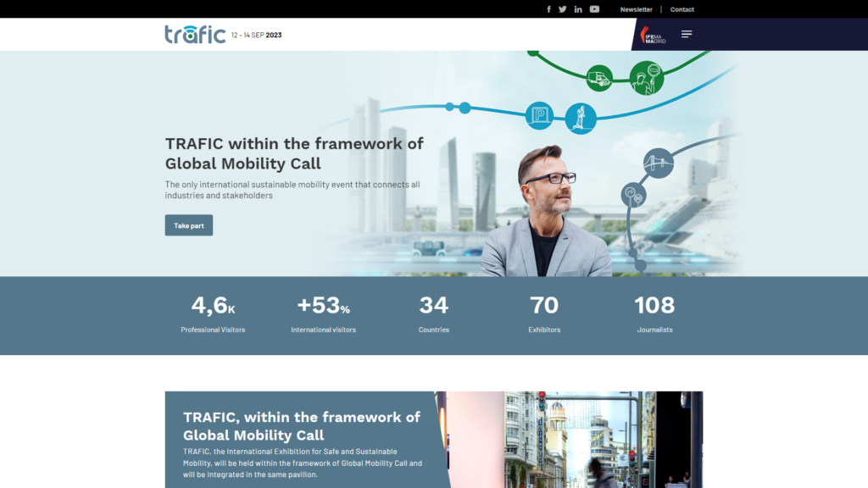Open the Twitter profile icon

[x=563, y=9]
